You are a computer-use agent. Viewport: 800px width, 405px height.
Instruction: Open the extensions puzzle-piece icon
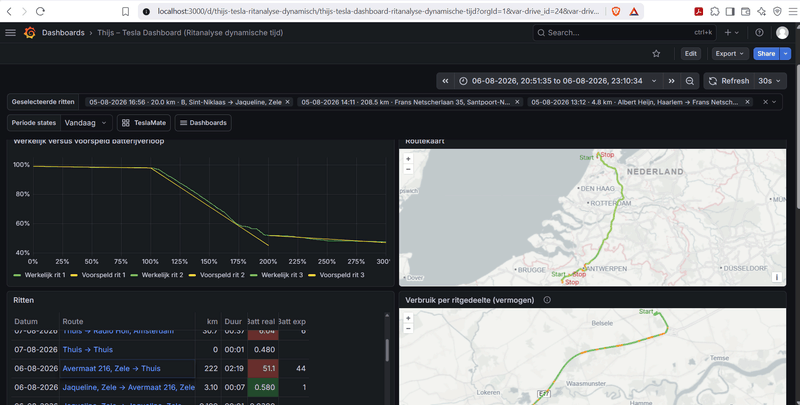click(x=715, y=11)
